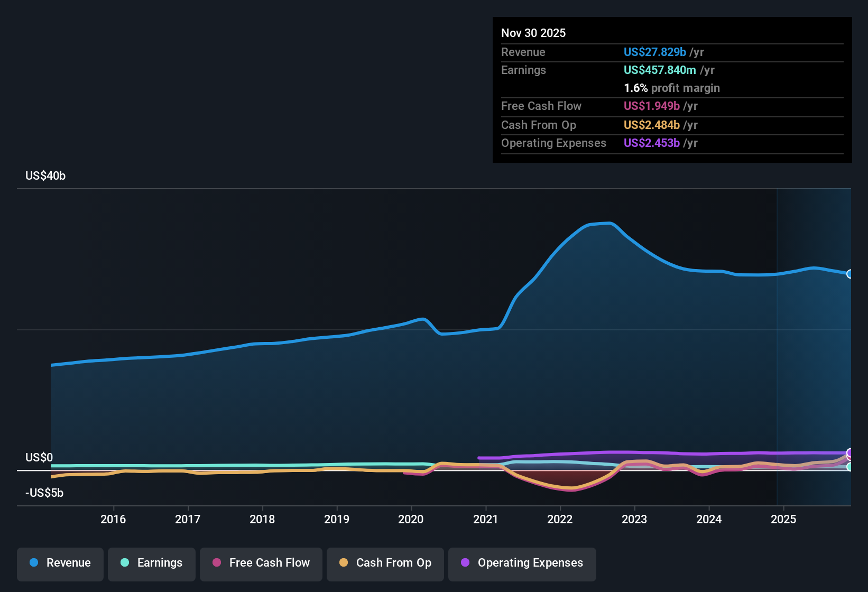The image size is (868, 592).
Task: Click the 1.6% profit margin text
Action: (671, 88)
